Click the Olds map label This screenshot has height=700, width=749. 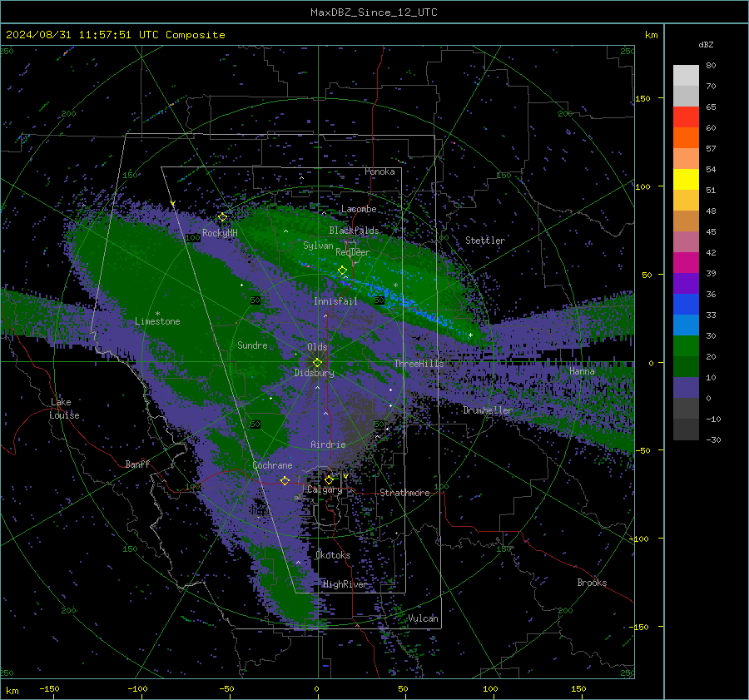(317, 347)
